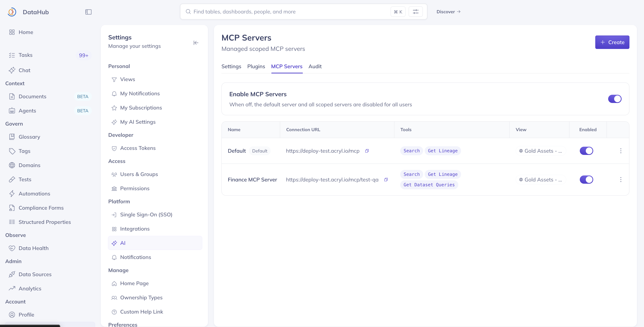Image resolution: width=644 pixels, height=327 pixels.
Task: Select AI in Platform settings
Action: tap(155, 243)
